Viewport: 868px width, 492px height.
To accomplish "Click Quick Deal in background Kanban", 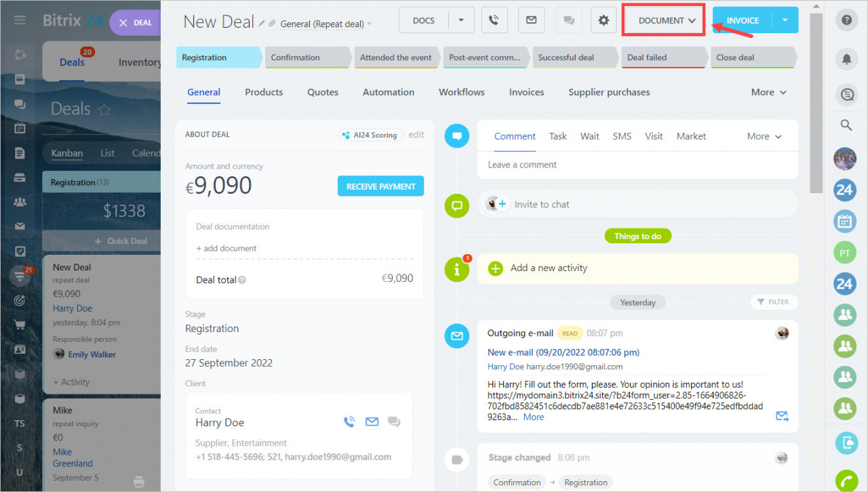I will [x=122, y=241].
